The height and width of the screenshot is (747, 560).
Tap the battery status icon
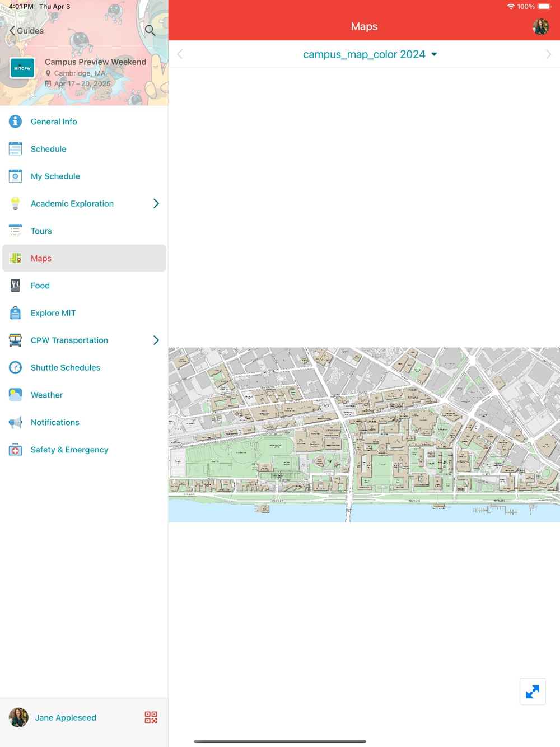coord(545,7)
